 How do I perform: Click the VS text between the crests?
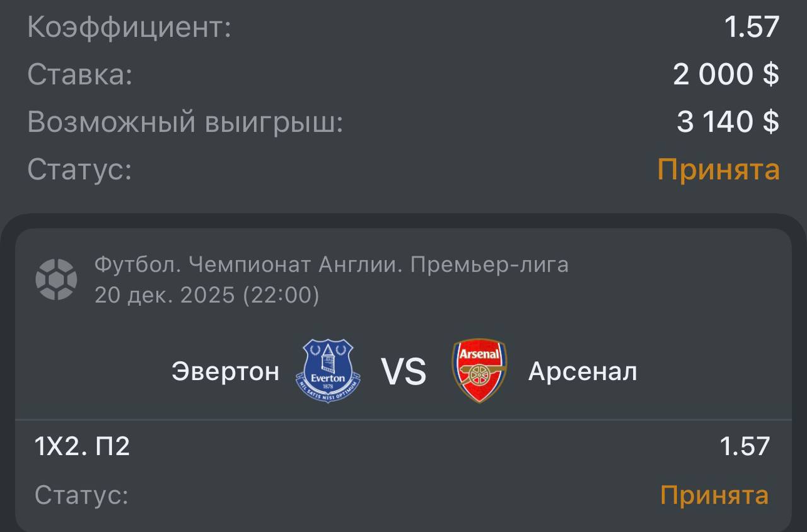pyautogui.click(x=403, y=372)
